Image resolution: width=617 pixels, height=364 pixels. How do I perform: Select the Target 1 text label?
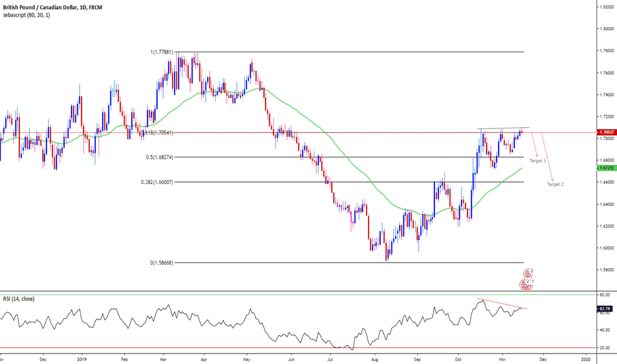[538, 161]
